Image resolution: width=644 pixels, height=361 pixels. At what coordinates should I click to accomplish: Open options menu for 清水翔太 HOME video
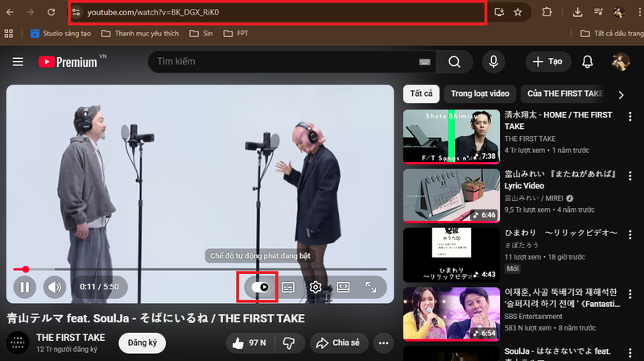[630, 117]
